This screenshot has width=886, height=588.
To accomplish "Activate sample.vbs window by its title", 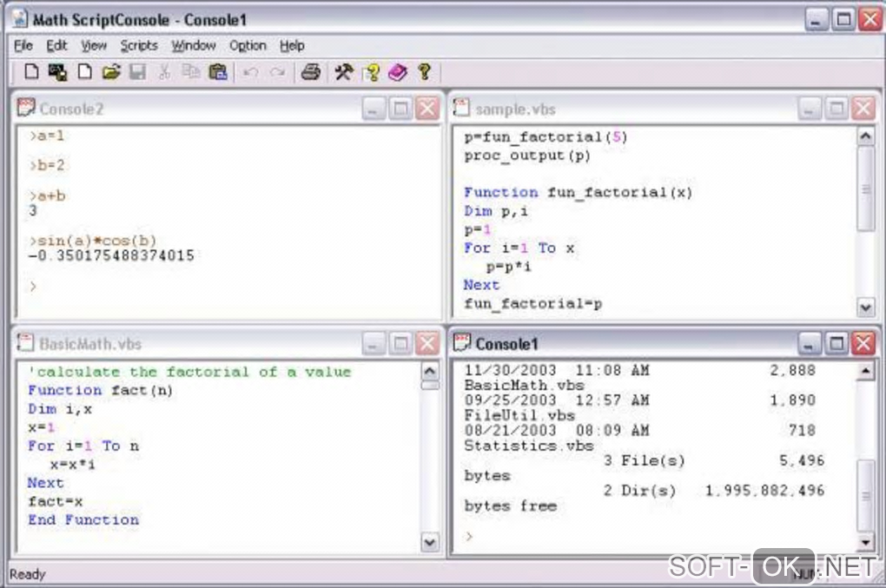I will [515, 109].
